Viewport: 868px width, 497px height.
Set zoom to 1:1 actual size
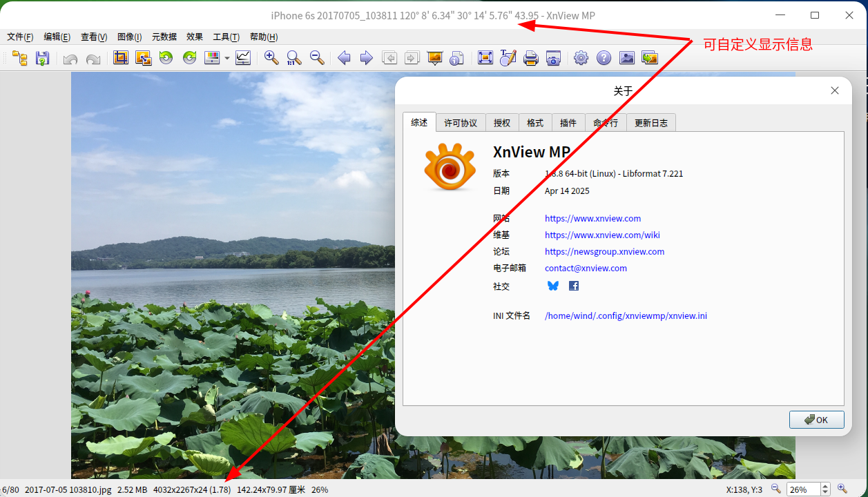pos(294,58)
